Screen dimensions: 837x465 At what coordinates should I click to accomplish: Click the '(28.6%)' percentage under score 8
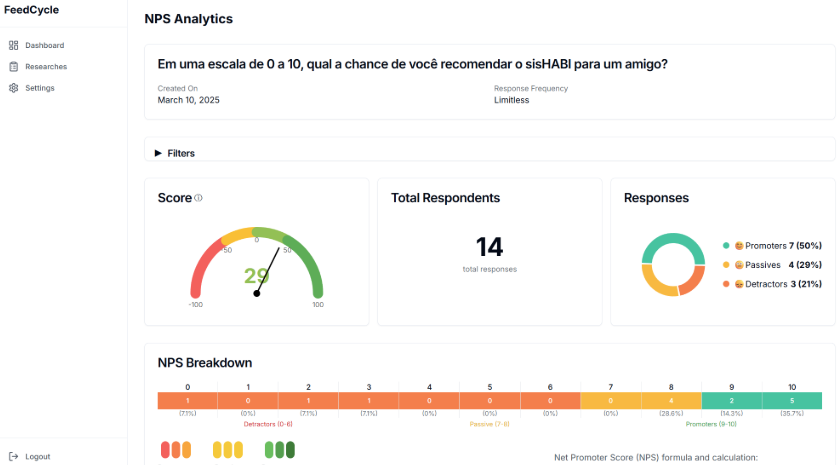(x=671, y=413)
